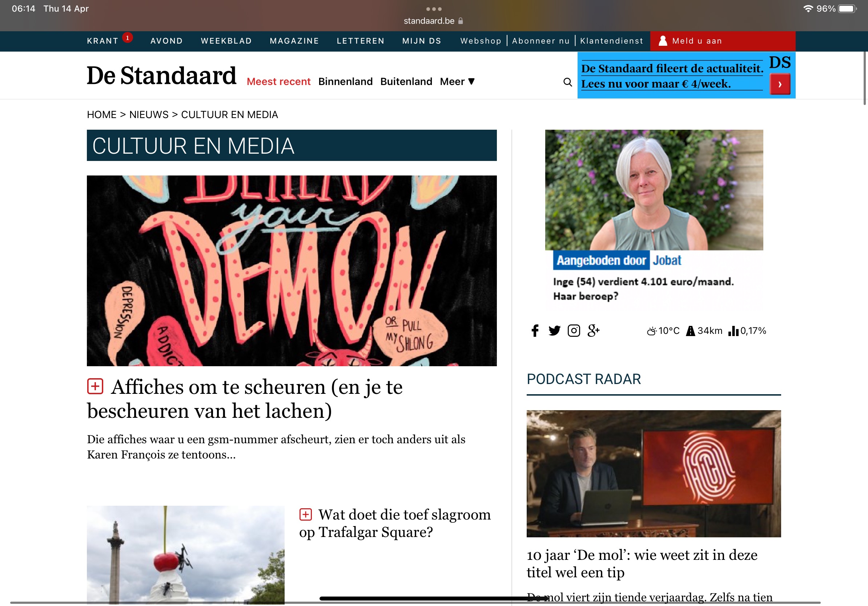This screenshot has height=606, width=868.
Task: Select Binnenland in the navigation
Action: click(x=345, y=82)
